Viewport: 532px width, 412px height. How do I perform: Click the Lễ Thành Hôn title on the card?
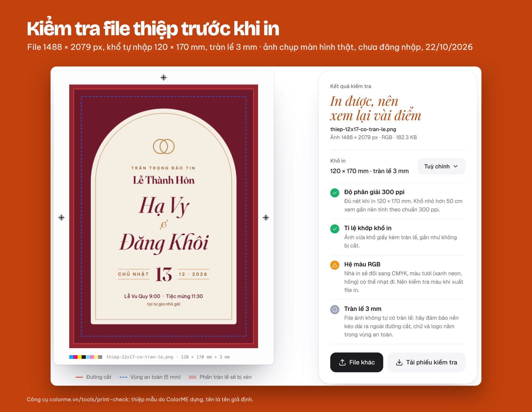tap(164, 180)
